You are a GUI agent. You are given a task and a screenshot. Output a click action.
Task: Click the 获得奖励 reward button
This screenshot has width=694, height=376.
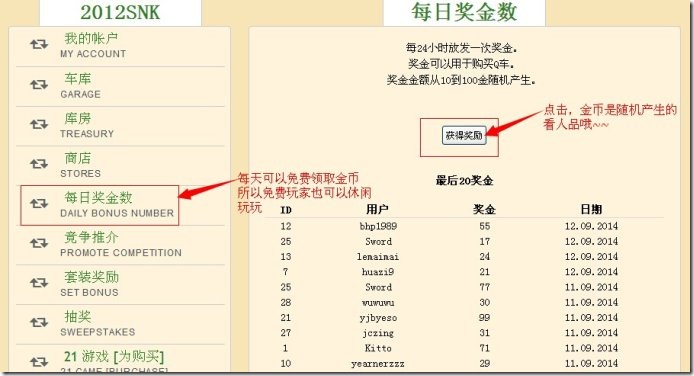pyautogui.click(x=464, y=135)
